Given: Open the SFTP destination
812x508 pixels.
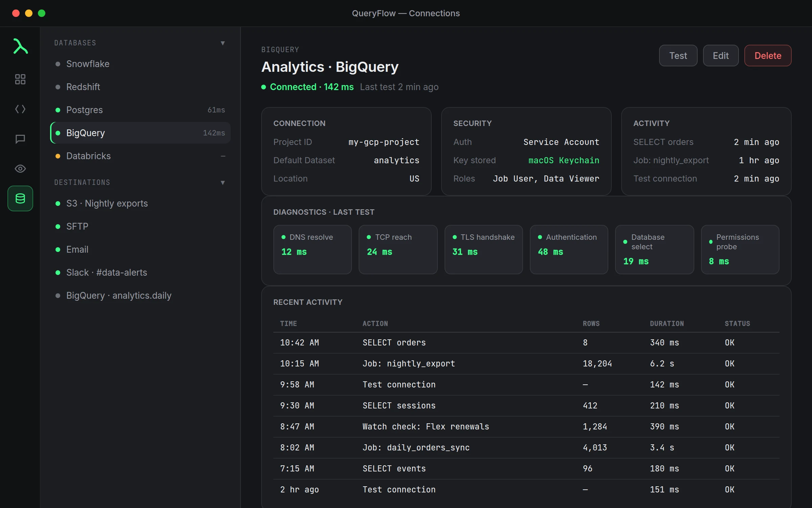Looking at the screenshot, I should [x=140, y=226].
